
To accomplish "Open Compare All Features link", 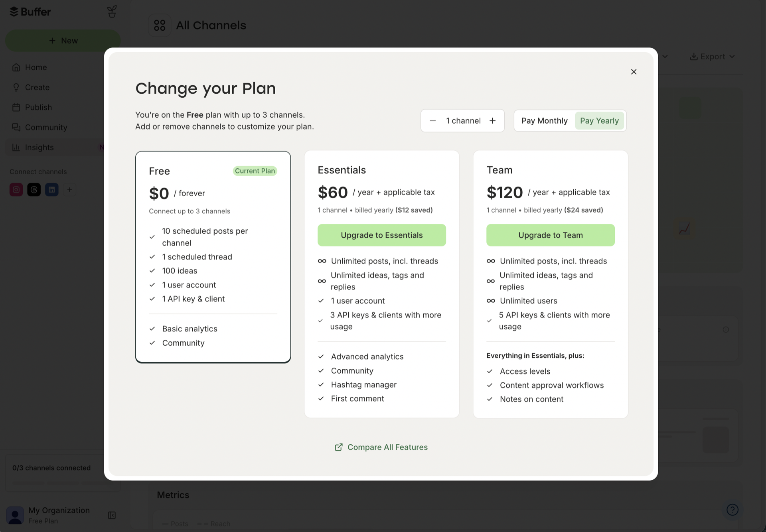I will [381, 447].
